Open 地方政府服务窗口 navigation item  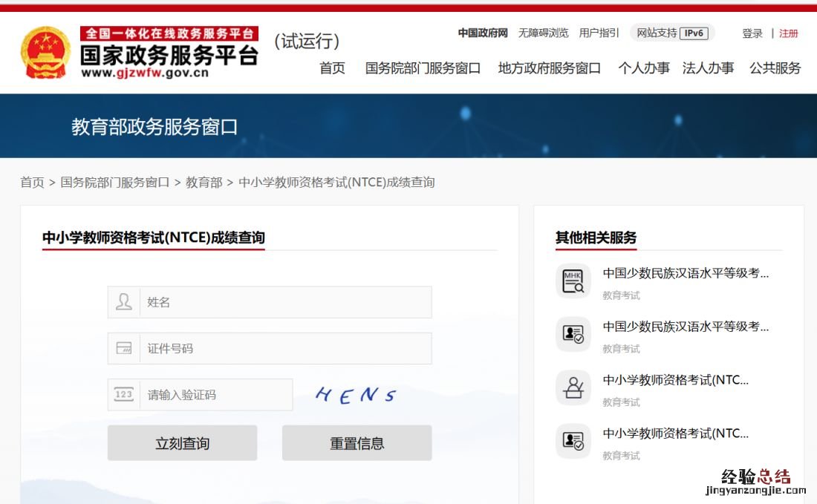[x=549, y=68]
